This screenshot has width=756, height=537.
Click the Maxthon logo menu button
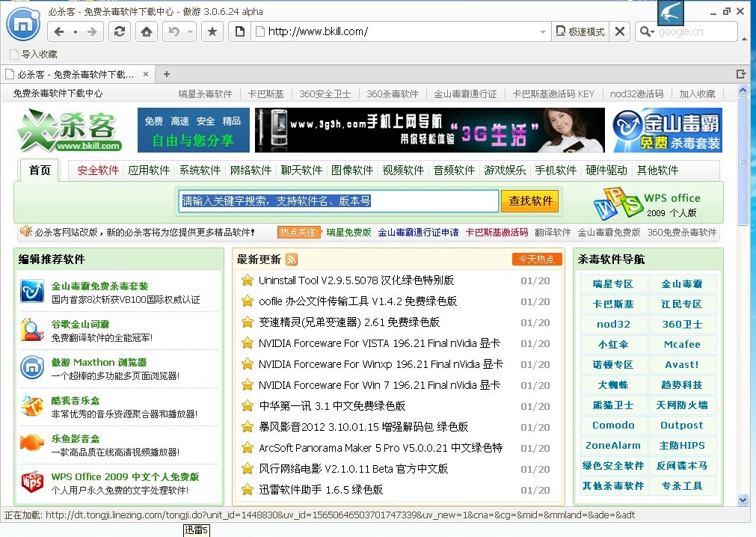(23, 25)
